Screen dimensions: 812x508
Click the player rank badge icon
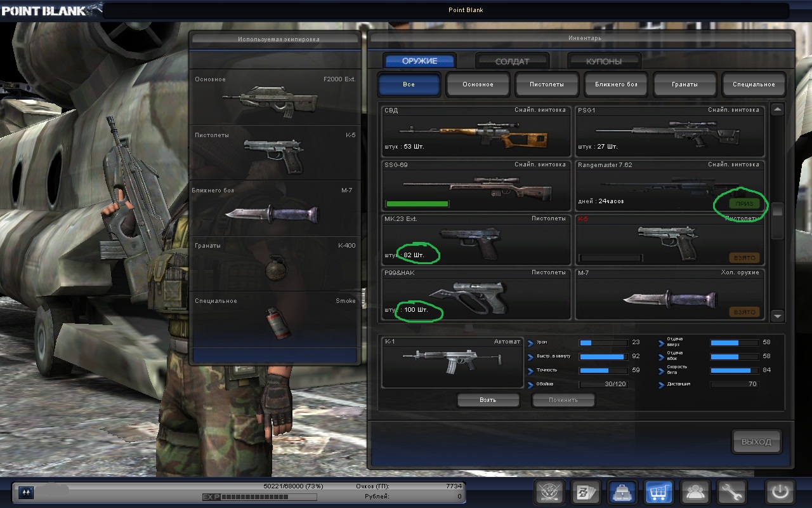coord(26,493)
